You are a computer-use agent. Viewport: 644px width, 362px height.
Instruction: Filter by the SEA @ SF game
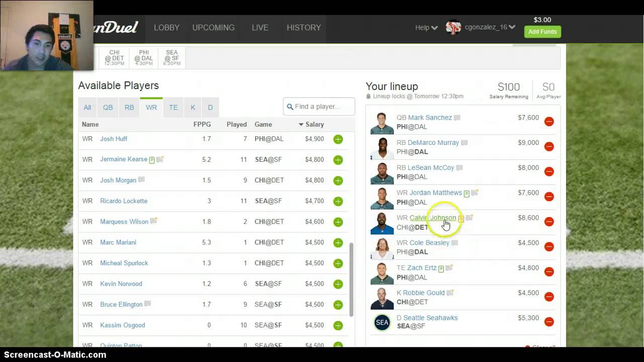pos(172,58)
